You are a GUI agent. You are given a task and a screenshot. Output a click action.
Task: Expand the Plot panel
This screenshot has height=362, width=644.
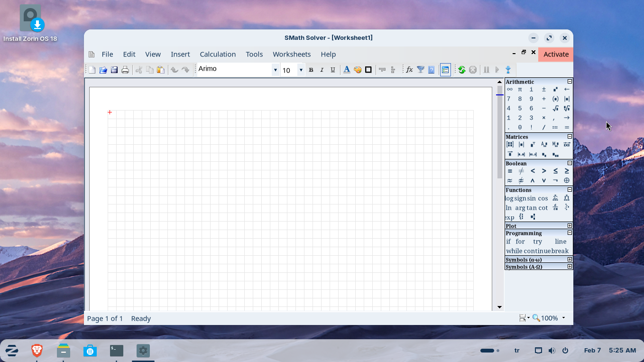570,226
